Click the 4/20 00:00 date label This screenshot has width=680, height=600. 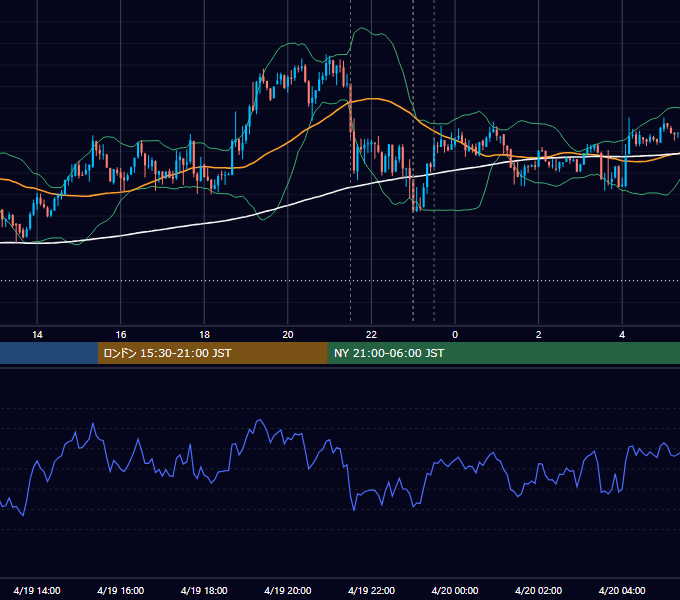pyautogui.click(x=455, y=590)
